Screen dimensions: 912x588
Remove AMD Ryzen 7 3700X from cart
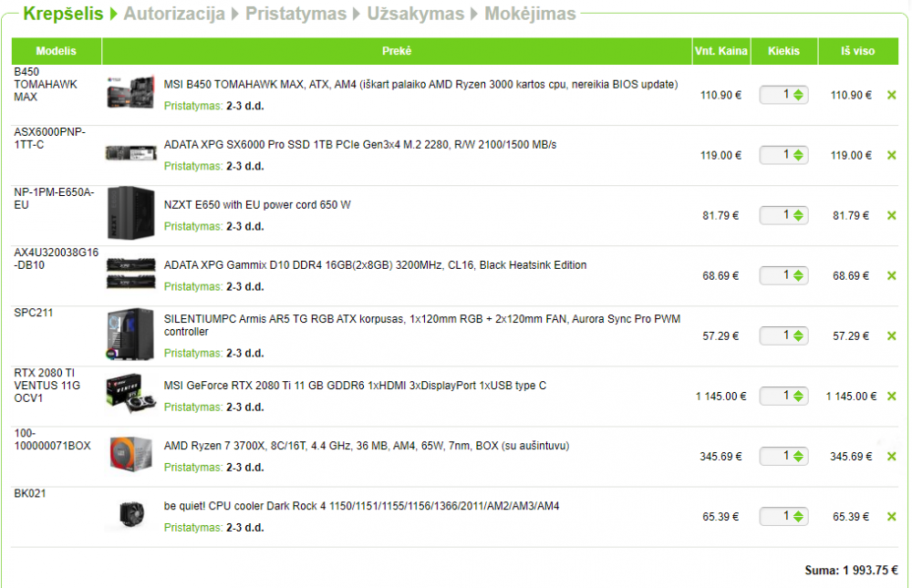click(891, 457)
